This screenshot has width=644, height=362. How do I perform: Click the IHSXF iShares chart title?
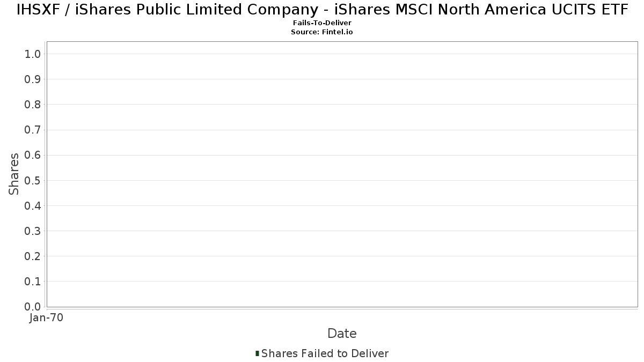[322, 10]
